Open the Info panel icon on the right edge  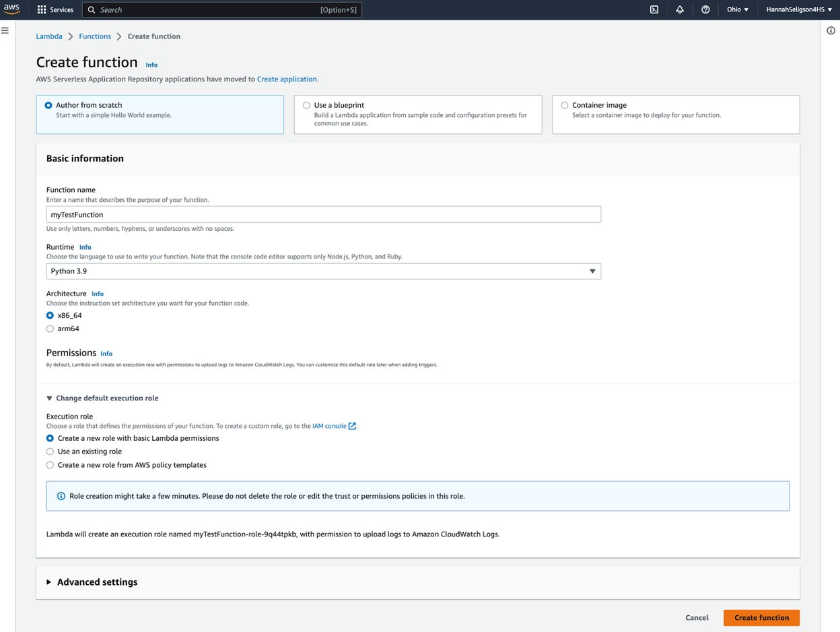[x=831, y=30]
